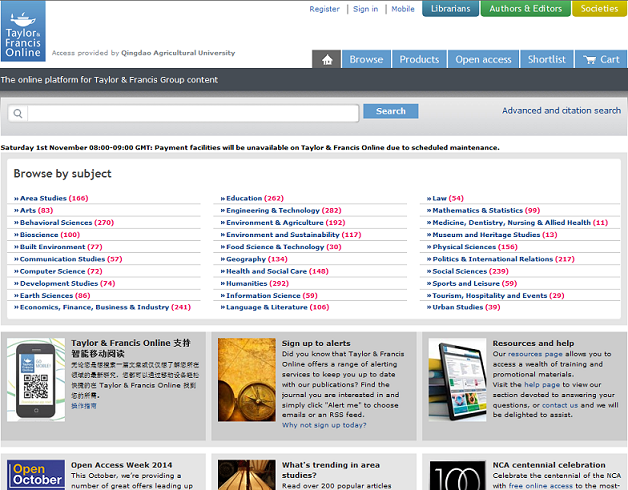Focus the main search input field
Viewport: 628px width, 490px height.
tap(193, 113)
